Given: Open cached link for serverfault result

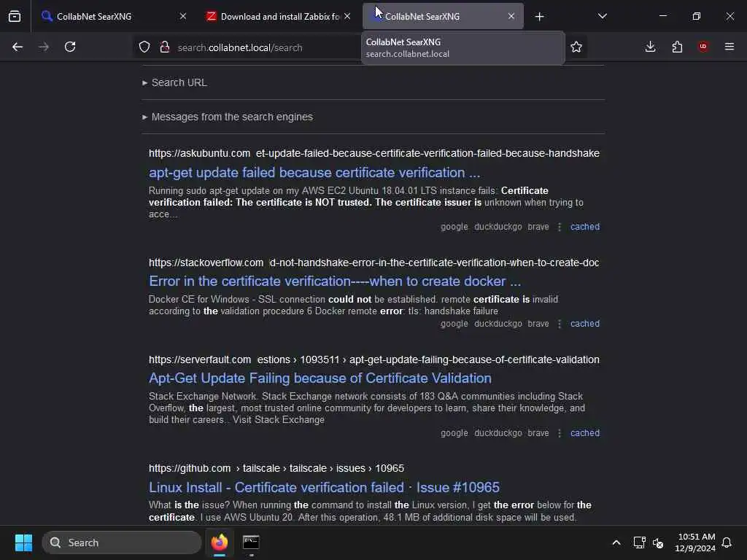Looking at the screenshot, I should [x=585, y=433].
